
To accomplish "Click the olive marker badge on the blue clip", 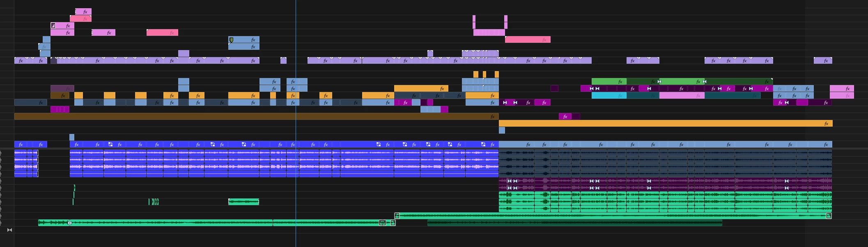I will coord(232,40).
